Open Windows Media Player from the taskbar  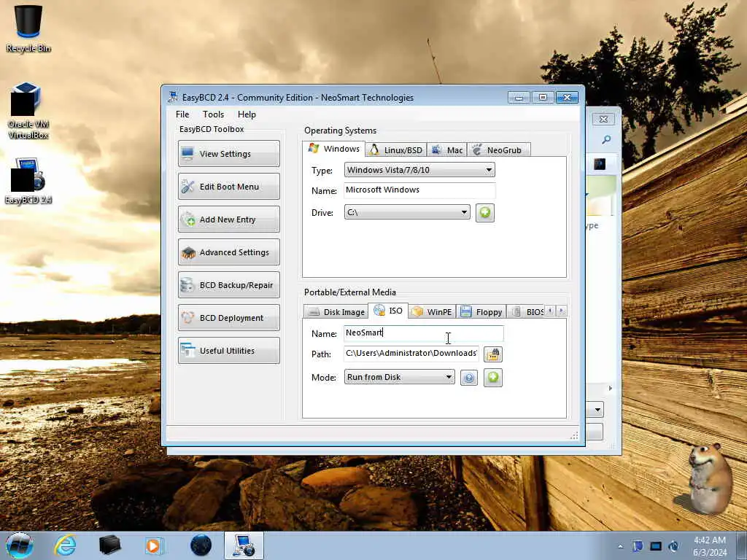(x=153, y=545)
